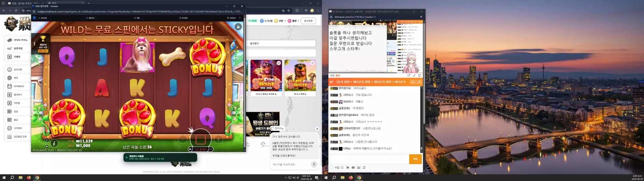Viewport: 644px width, 181px height.
Task: Open the Chrome profile avatar
Action: coord(312,11)
